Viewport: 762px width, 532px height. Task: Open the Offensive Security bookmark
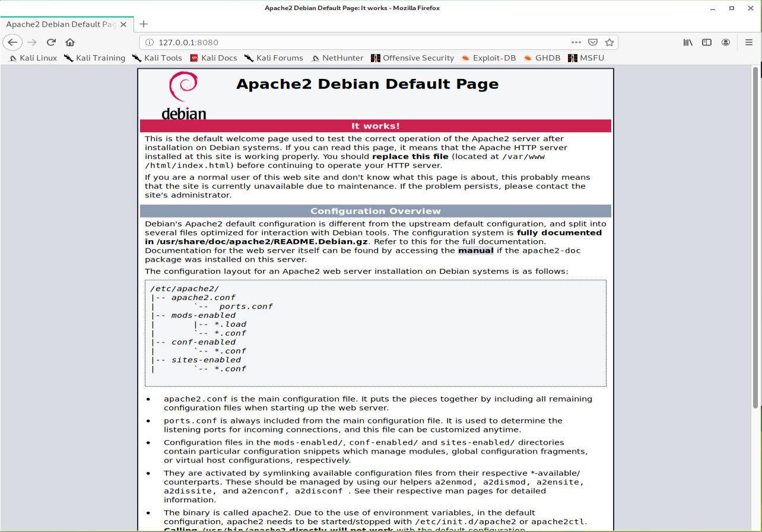tap(412, 58)
